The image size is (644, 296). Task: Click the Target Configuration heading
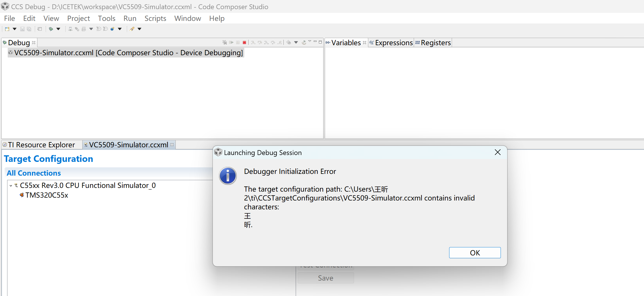[x=49, y=159]
